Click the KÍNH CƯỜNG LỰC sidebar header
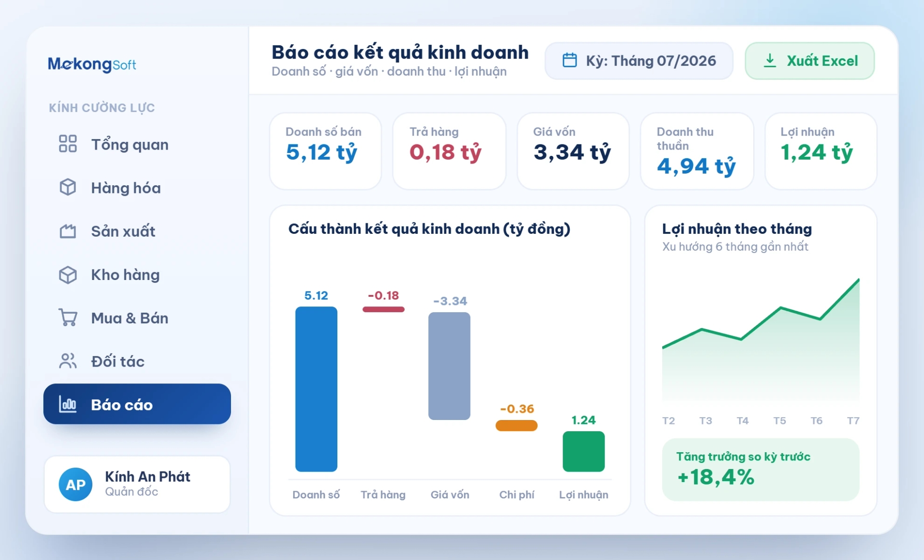This screenshot has height=560, width=924. (x=102, y=108)
